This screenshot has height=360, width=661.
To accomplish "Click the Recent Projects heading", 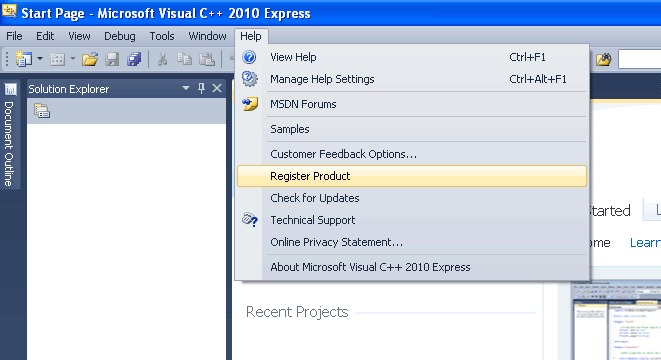I will pos(297,312).
